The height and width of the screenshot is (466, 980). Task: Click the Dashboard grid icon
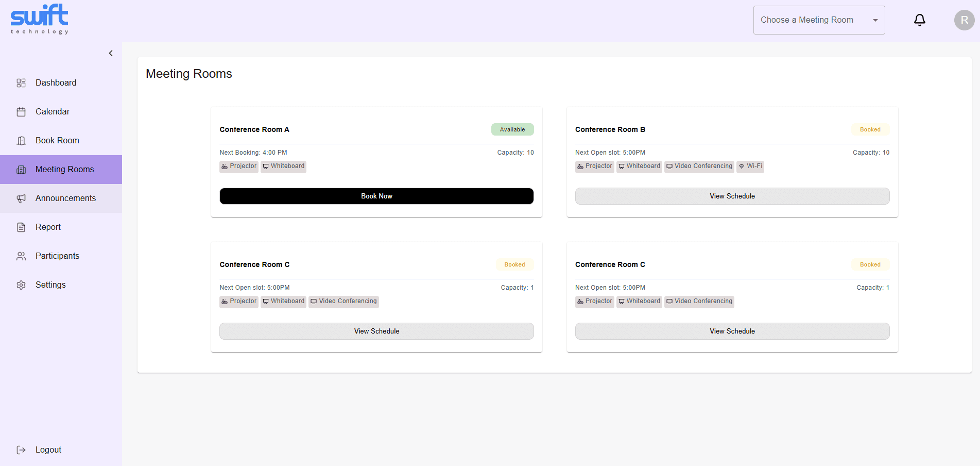pyautogui.click(x=21, y=83)
